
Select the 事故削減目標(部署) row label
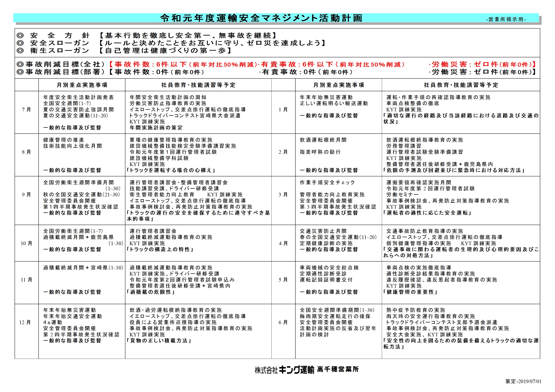point(61,72)
